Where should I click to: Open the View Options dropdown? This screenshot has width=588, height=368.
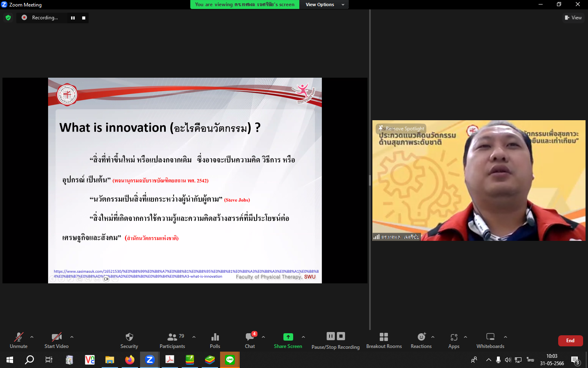pos(325,4)
